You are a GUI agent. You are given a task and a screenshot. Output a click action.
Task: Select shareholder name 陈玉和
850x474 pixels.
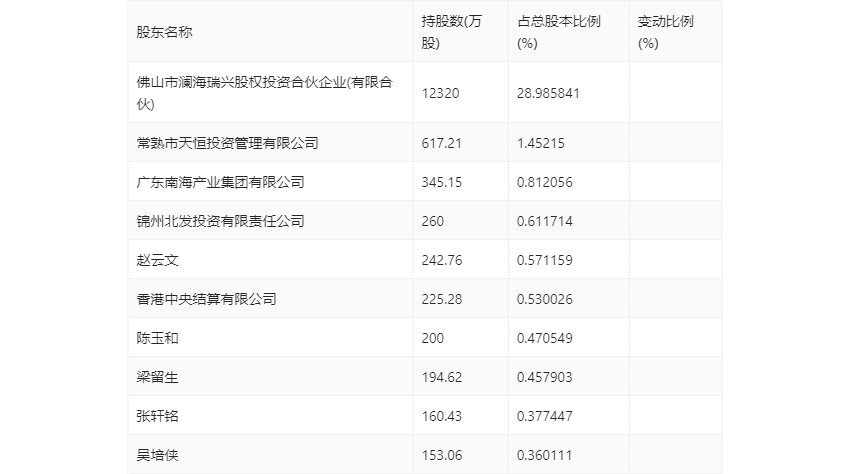click(x=157, y=338)
